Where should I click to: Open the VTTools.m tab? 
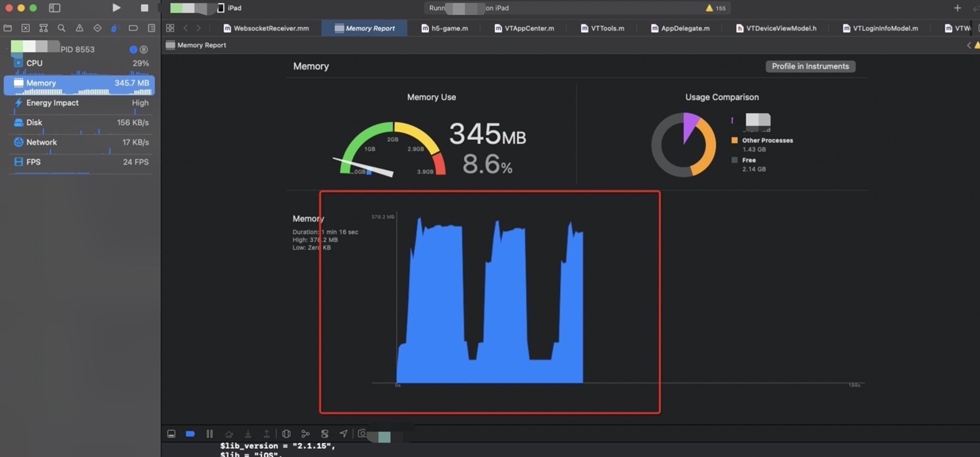pyautogui.click(x=603, y=28)
